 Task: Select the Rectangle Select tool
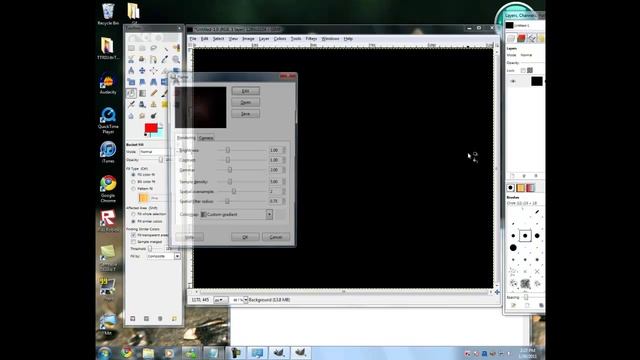[131, 48]
